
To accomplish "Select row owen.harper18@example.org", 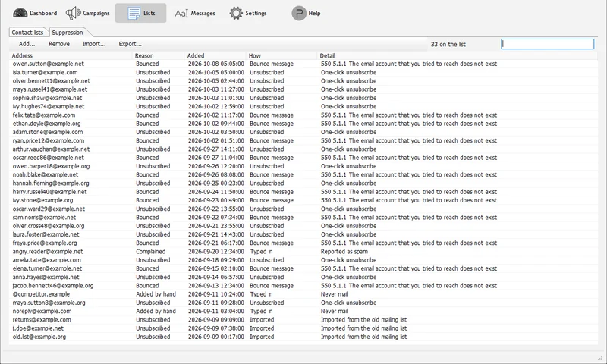I will pos(303,166).
